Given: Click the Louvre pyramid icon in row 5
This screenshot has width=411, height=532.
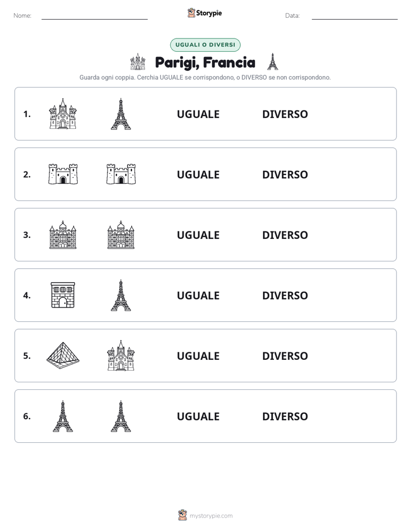Looking at the screenshot, I should click(x=63, y=355).
